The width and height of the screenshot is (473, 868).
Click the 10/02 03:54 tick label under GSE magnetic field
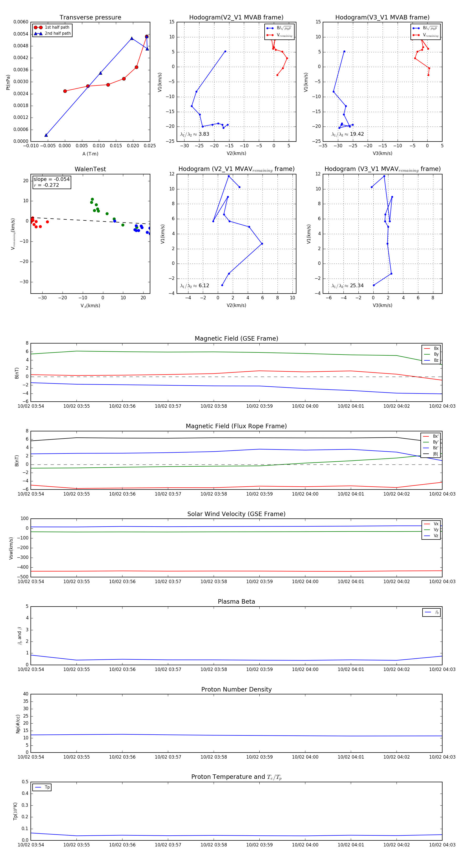pyautogui.click(x=31, y=406)
